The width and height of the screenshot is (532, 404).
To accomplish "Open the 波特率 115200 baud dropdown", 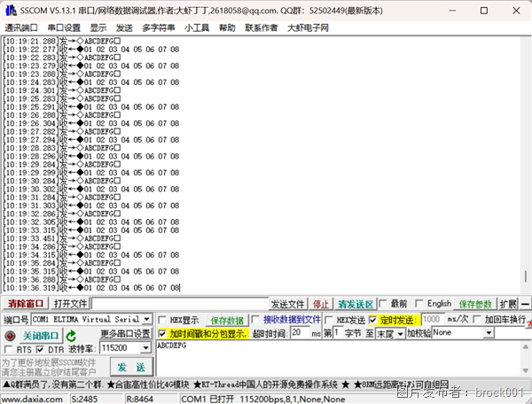I will (x=145, y=347).
